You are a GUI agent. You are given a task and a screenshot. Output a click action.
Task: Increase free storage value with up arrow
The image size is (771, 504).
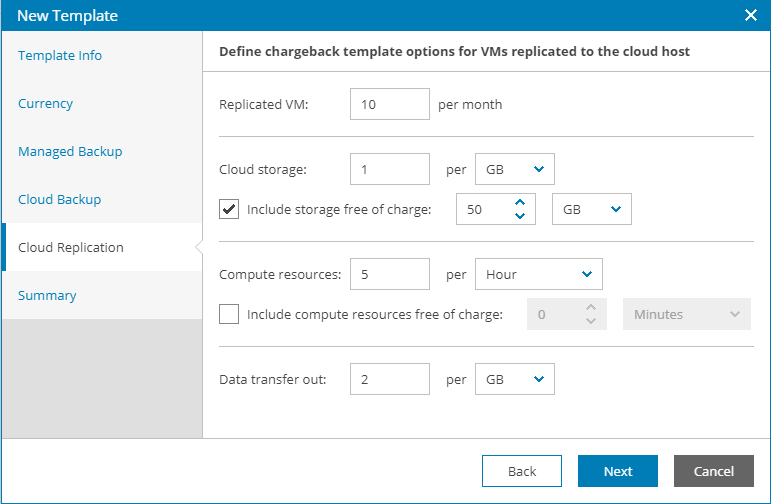pos(519,203)
